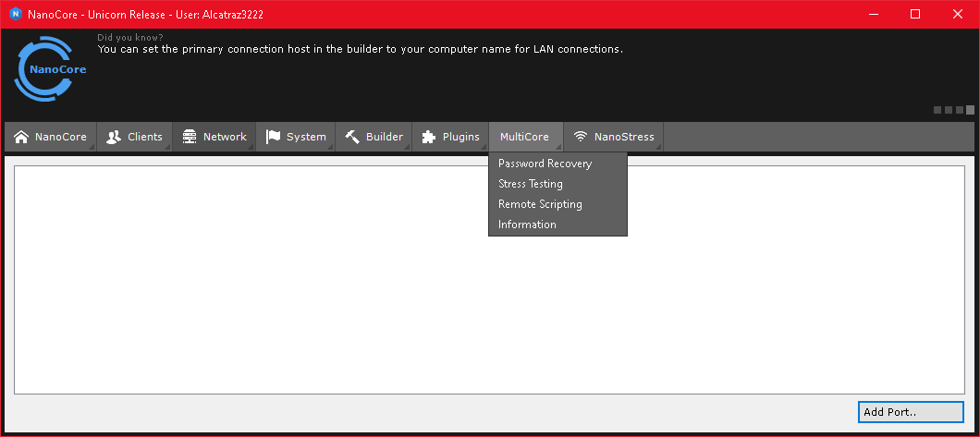Click the Plugins puzzle piece icon

coord(429,137)
